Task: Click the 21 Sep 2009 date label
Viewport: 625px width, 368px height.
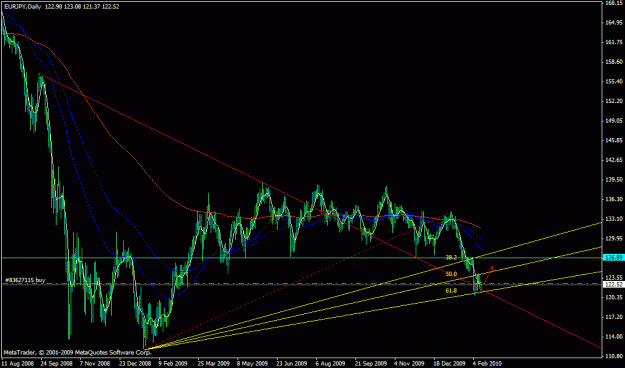Action: pos(370,364)
